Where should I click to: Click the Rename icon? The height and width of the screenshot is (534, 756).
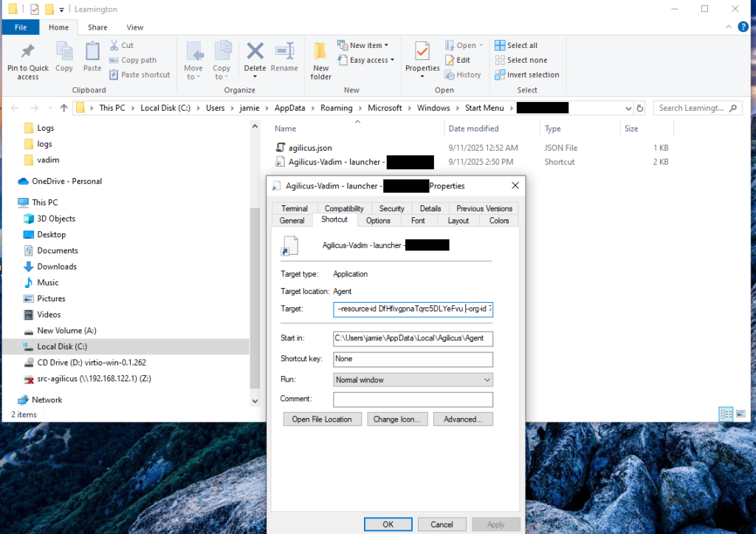pos(284,51)
